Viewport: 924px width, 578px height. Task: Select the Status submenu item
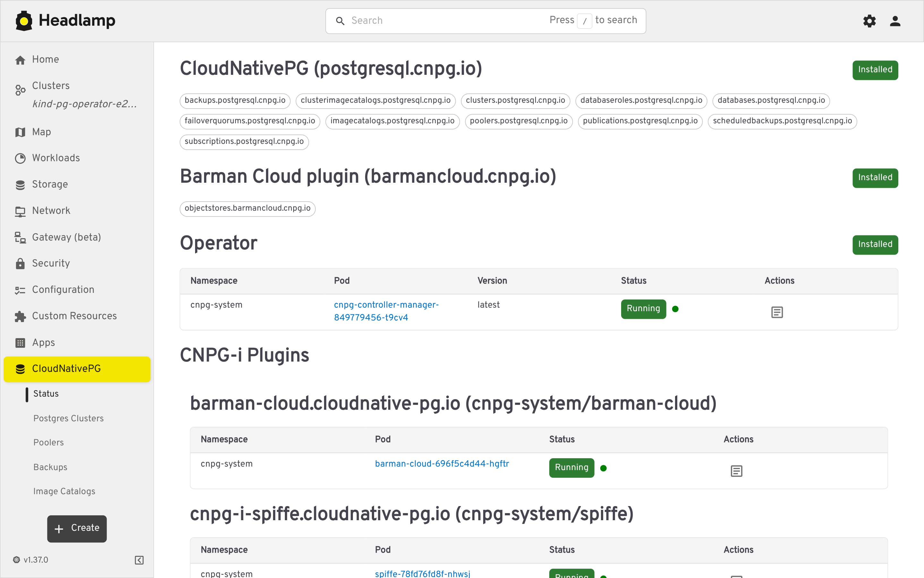tap(46, 394)
